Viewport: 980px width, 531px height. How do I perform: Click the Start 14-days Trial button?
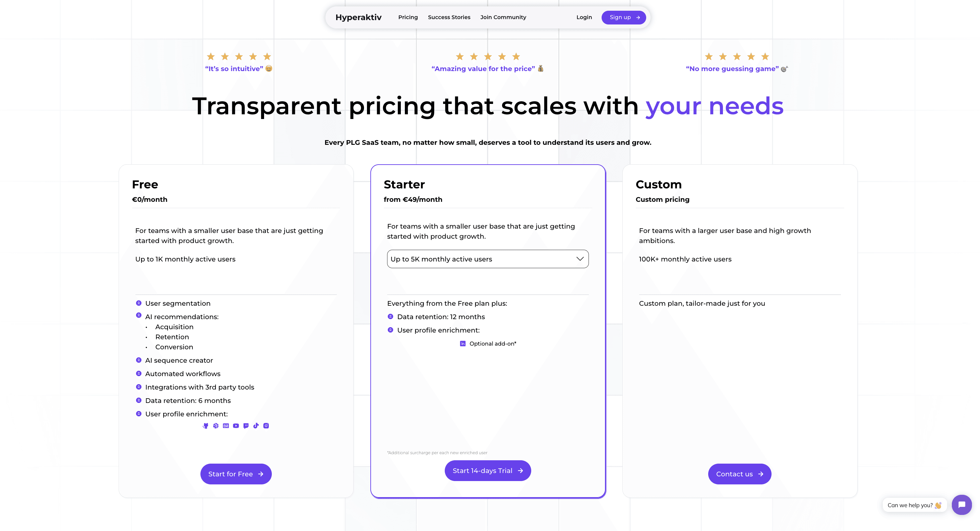[x=487, y=470]
